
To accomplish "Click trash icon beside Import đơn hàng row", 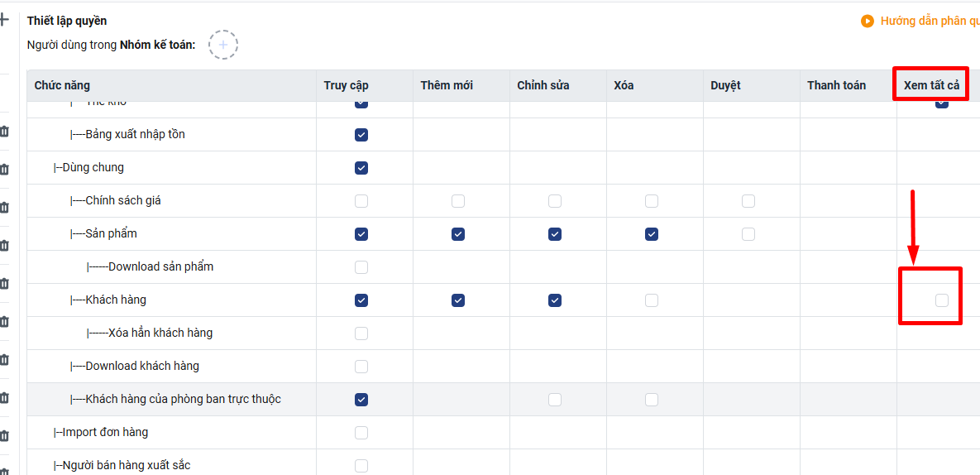I will click(4, 436).
